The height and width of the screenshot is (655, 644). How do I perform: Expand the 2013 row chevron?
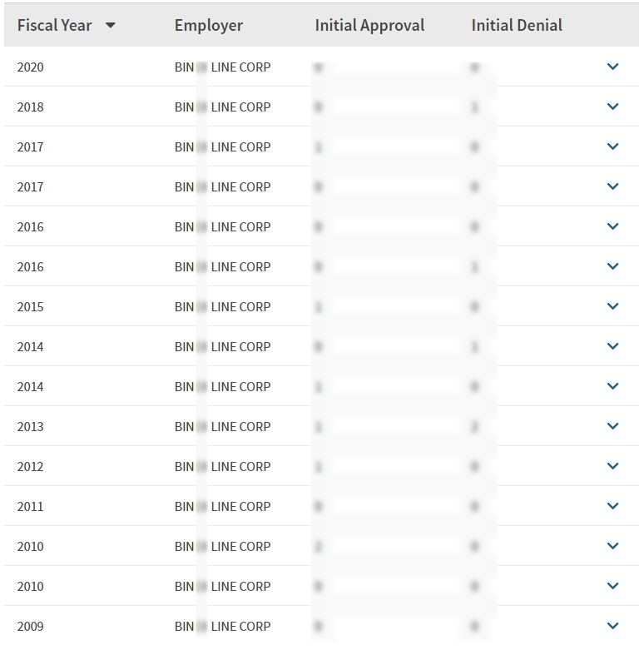613,426
